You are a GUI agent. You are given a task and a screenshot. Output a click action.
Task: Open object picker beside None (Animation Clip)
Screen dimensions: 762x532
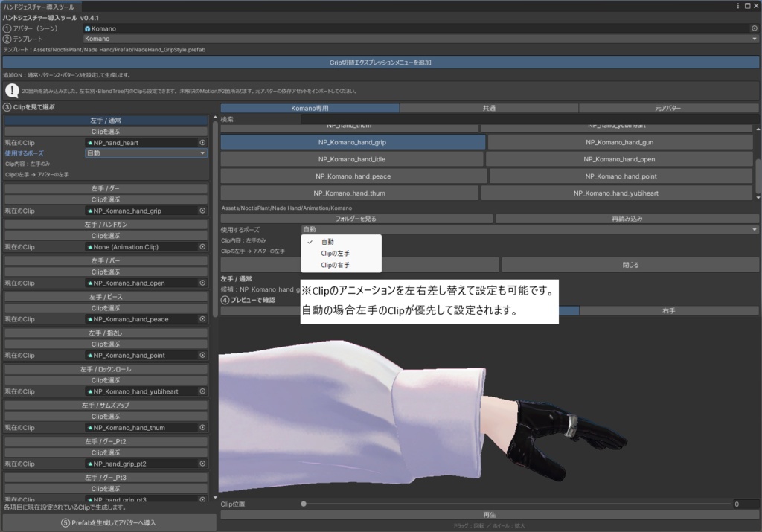[x=202, y=247]
